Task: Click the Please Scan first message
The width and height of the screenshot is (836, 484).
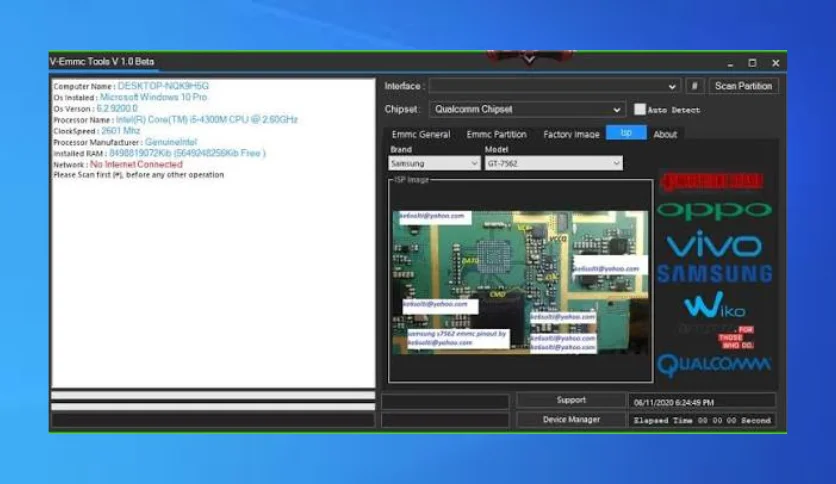Action: [x=139, y=175]
